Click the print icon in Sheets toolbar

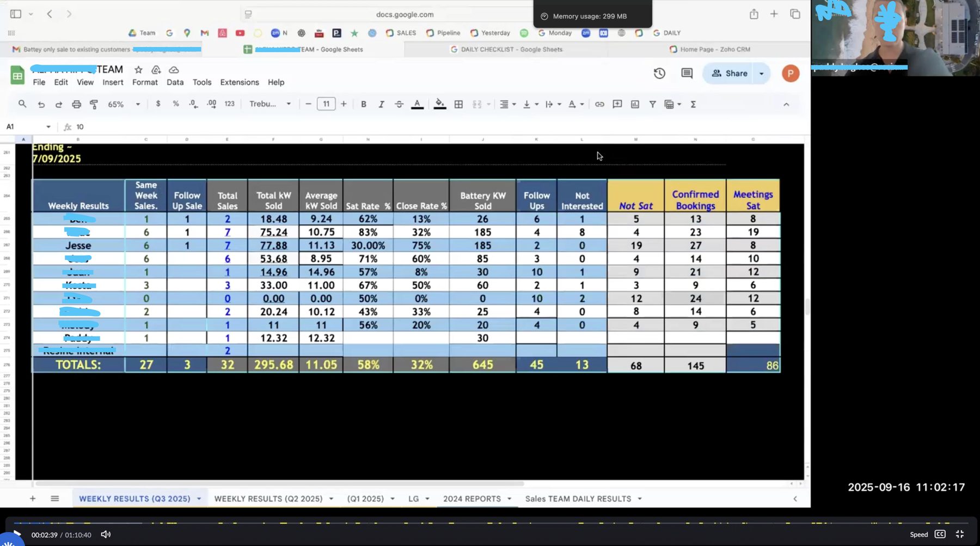tap(76, 104)
